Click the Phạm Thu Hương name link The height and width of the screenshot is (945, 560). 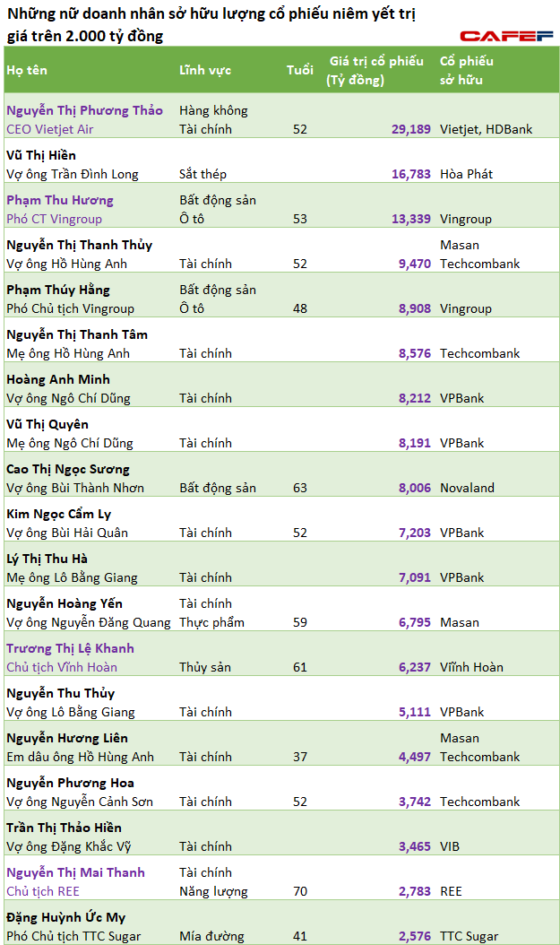[x=60, y=200]
